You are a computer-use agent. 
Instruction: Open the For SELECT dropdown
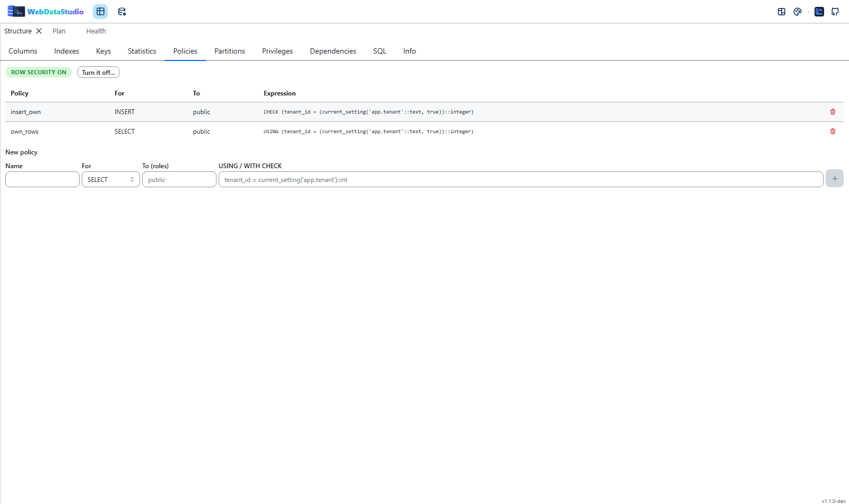pos(111,179)
